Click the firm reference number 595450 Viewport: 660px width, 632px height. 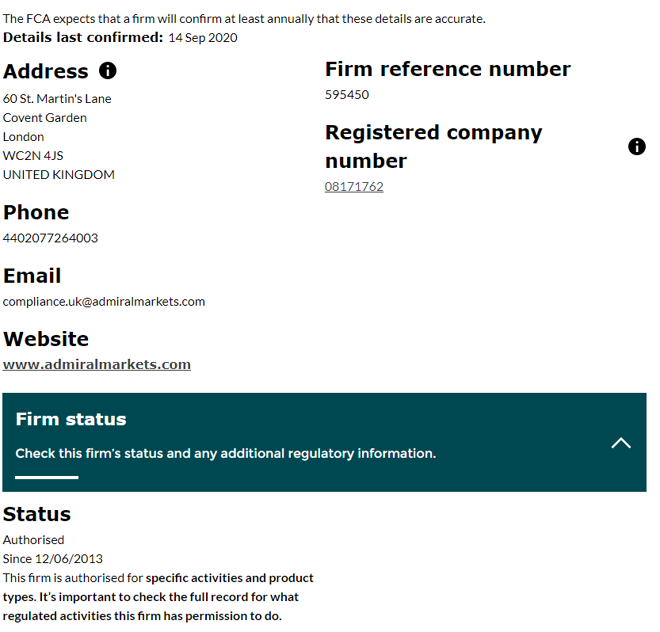(347, 94)
